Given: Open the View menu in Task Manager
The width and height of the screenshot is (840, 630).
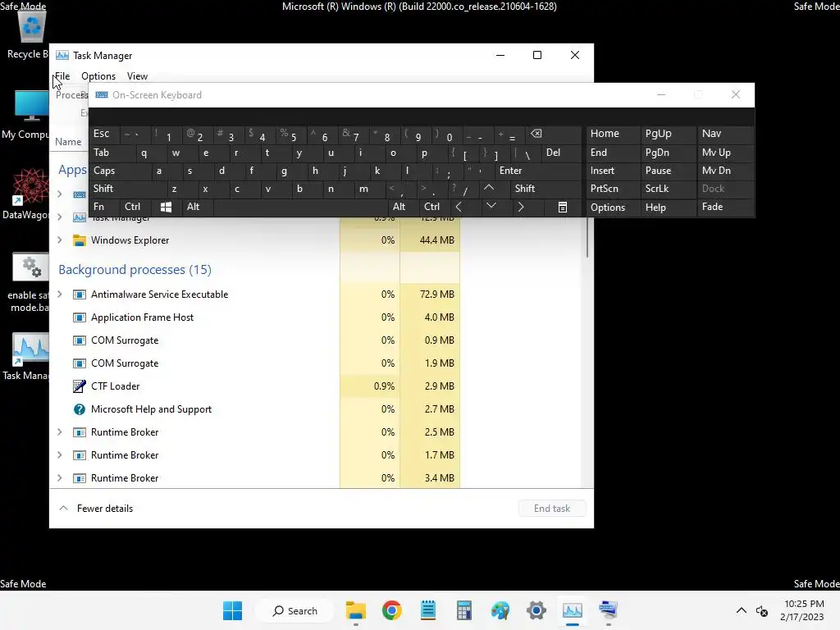Looking at the screenshot, I should coord(137,76).
